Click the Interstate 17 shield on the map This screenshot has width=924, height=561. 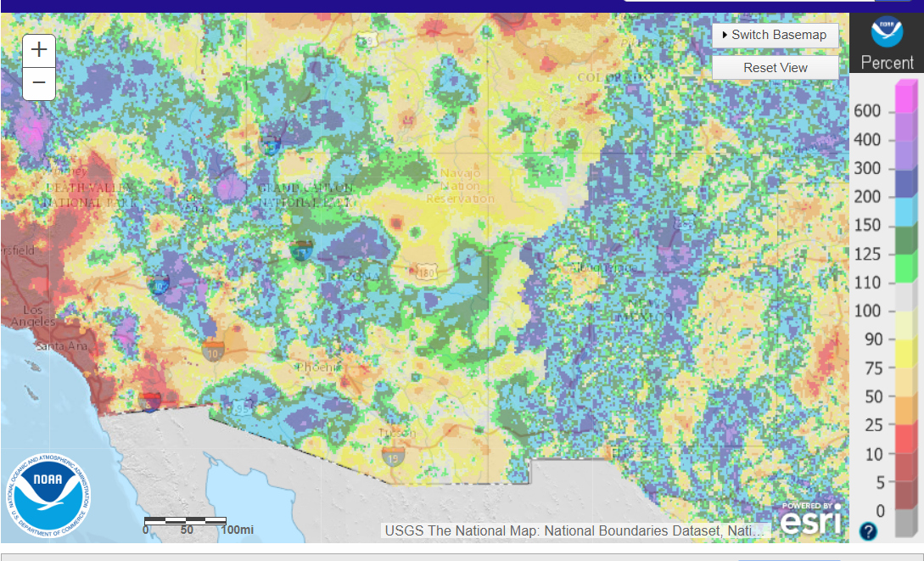[x=301, y=250]
